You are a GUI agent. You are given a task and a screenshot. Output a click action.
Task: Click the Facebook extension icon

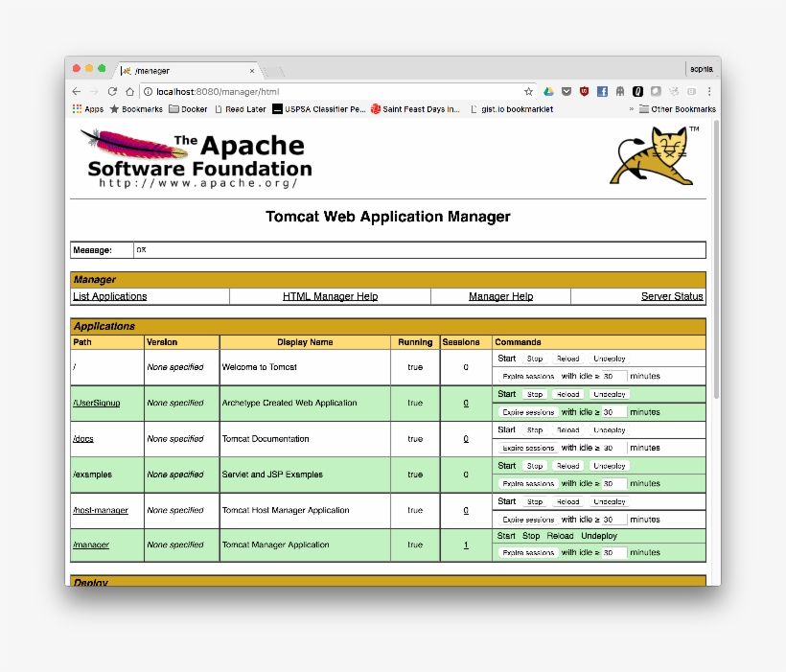tap(601, 90)
